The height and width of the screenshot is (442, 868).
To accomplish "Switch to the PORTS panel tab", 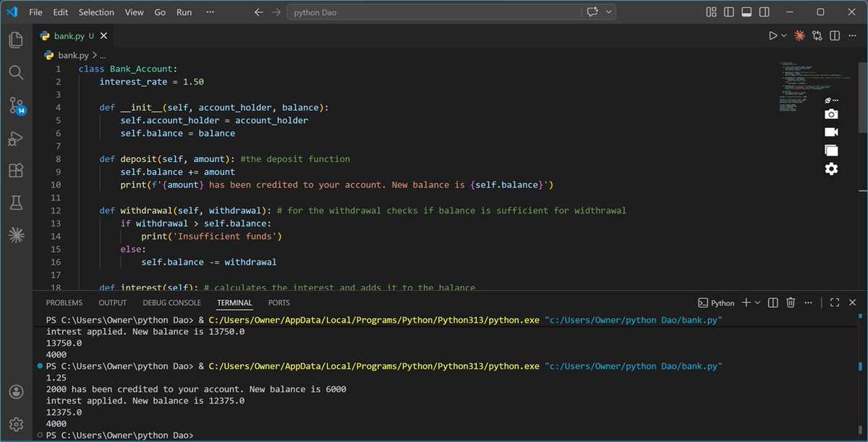I will (x=278, y=303).
